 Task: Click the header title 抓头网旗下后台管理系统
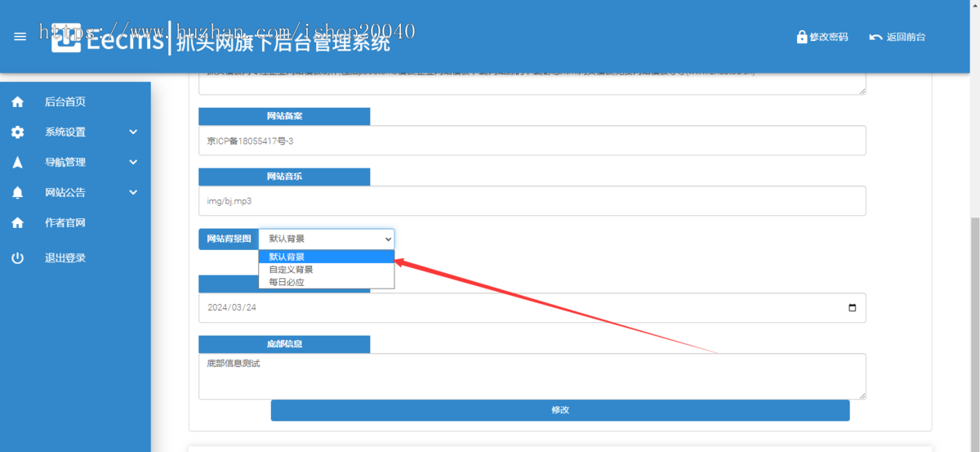click(283, 43)
